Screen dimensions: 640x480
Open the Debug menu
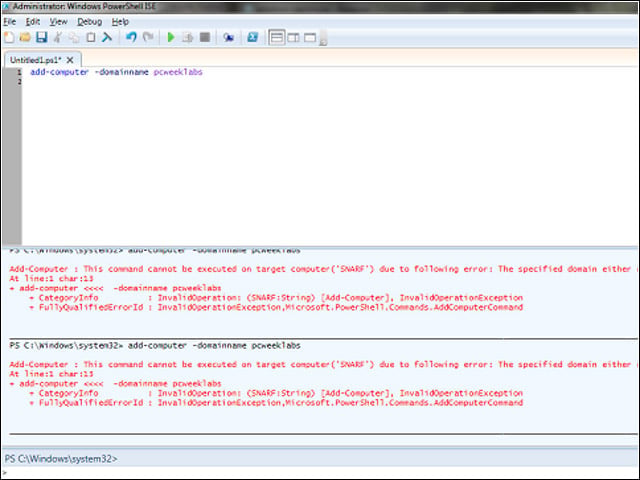pyautogui.click(x=89, y=22)
